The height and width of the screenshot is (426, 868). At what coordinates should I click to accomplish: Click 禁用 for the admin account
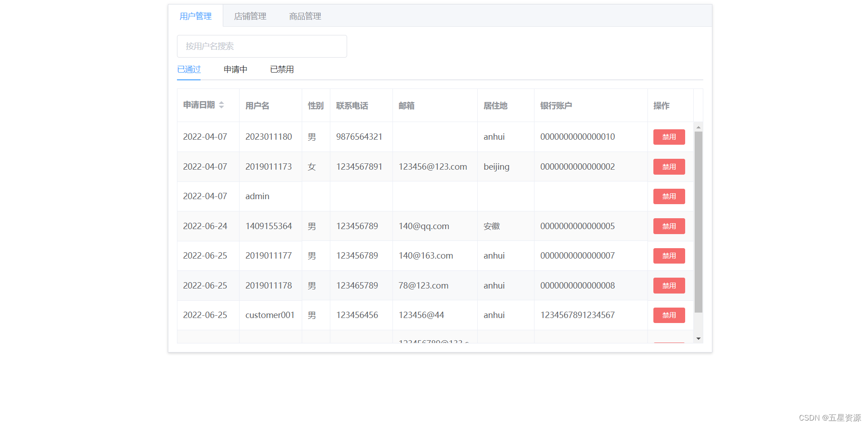[668, 196]
